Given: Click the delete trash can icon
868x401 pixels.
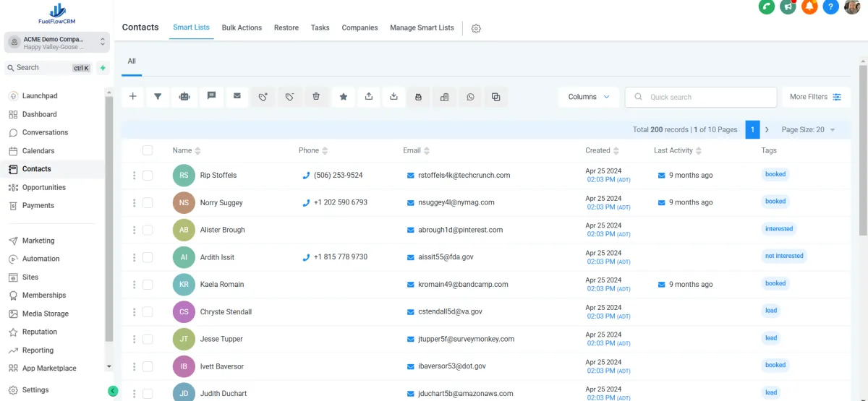Looking at the screenshot, I should [316, 97].
